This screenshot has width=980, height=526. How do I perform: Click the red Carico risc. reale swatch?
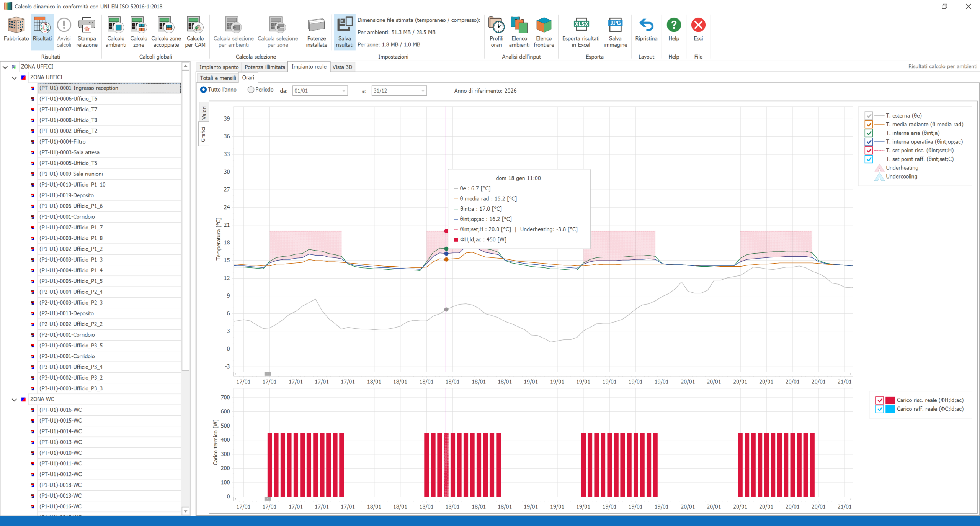tap(890, 400)
